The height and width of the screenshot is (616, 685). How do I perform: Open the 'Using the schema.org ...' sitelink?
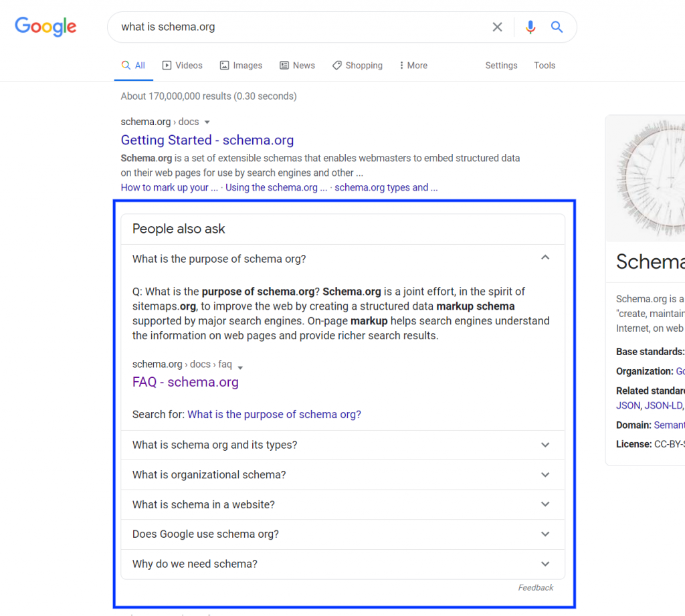276,187
